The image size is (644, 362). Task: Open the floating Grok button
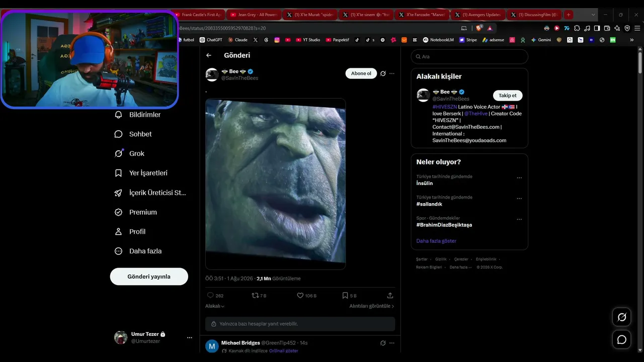[x=622, y=317]
